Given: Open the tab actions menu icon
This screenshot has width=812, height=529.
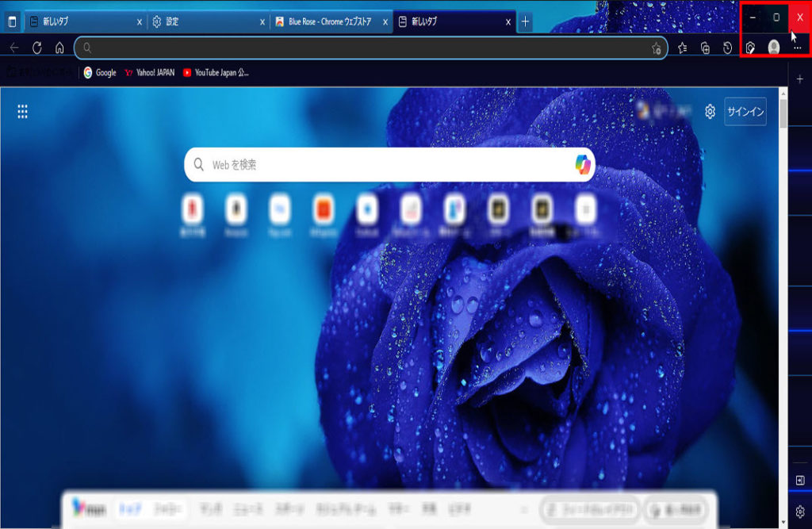Looking at the screenshot, I should point(12,21).
